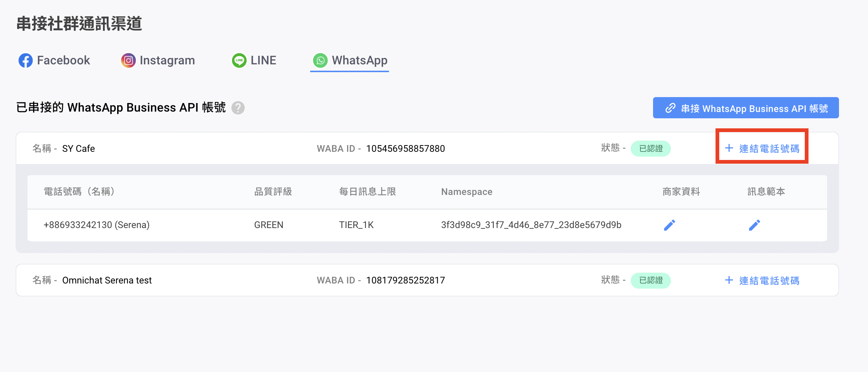This screenshot has width=868, height=372.
Task: Click the LINE logo icon
Action: pyautogui.click(x=239, y=61)
